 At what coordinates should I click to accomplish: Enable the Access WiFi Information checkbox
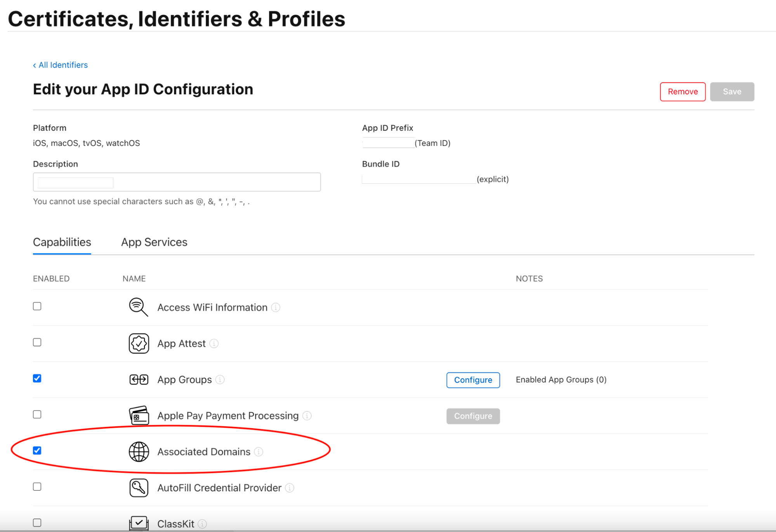click(37, 306)
